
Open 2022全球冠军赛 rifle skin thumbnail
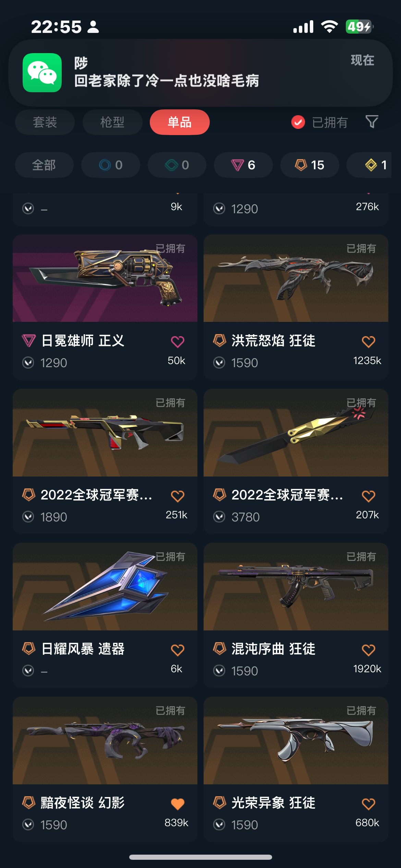tap(105, 433)
